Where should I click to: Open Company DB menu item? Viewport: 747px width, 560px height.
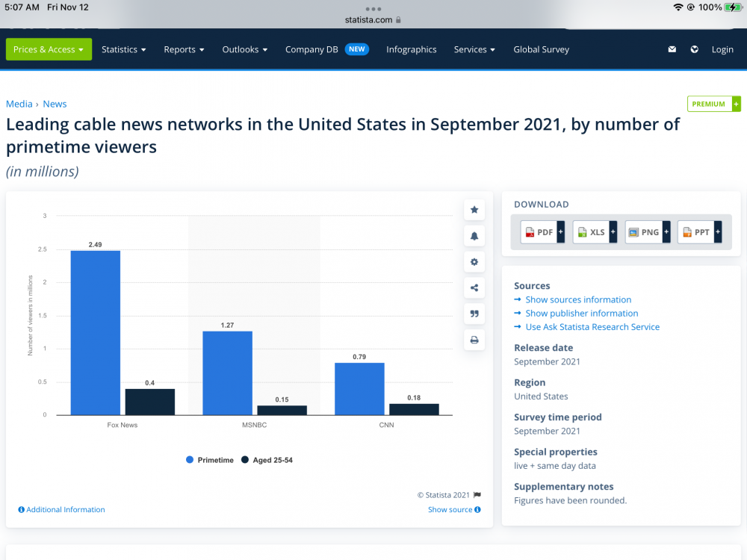(x=311, y=49)
